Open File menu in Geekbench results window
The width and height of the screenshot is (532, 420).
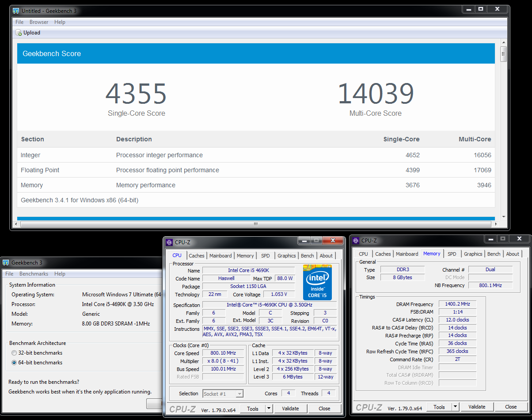coord(19,22)
